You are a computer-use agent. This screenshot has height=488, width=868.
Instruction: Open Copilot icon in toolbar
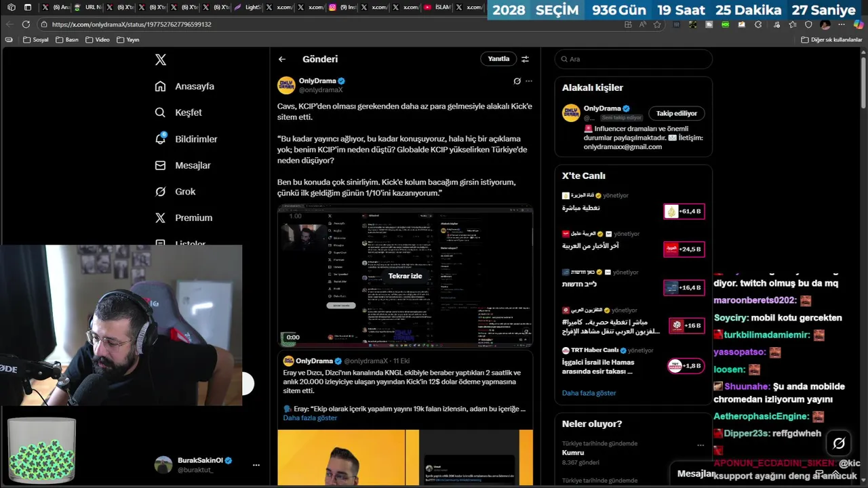pos(859,24)
